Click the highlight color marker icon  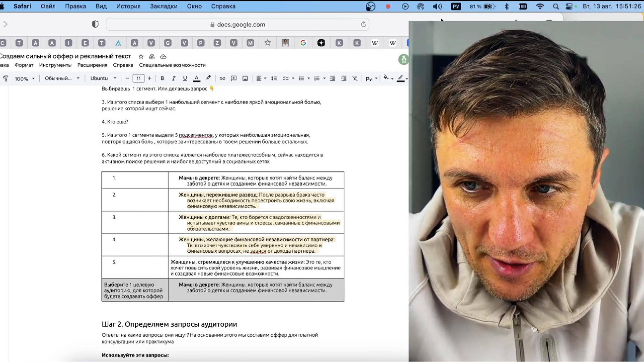(x=208, y=78)
